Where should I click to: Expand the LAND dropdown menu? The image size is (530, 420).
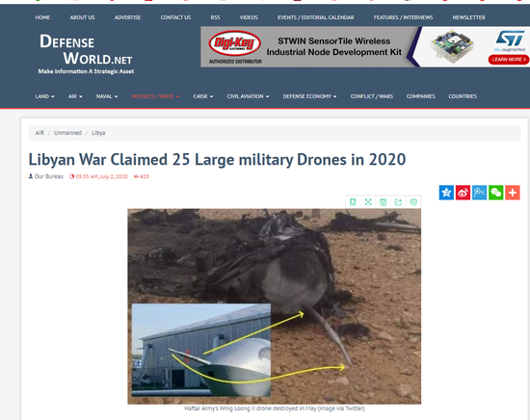[x=44, y=96]
